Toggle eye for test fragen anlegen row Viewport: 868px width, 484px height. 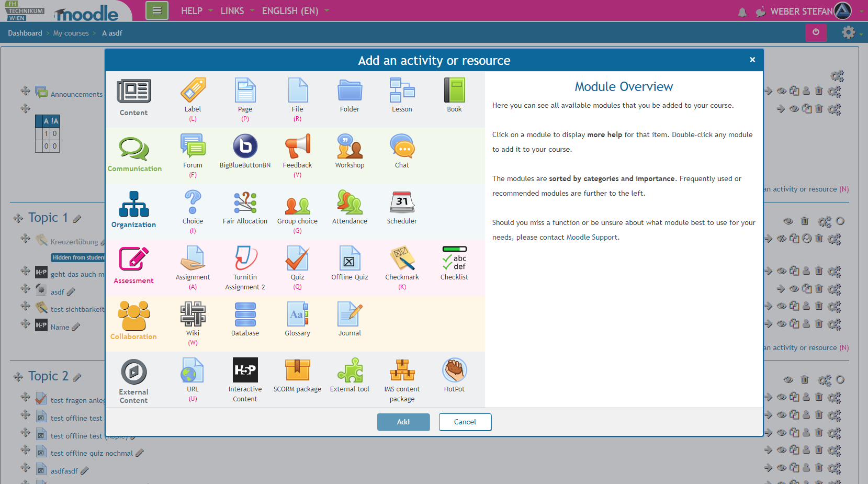click(782, 397)
